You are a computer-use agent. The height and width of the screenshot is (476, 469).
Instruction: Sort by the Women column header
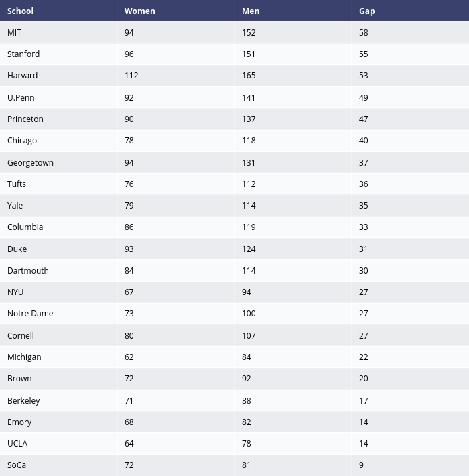point(139,11)
